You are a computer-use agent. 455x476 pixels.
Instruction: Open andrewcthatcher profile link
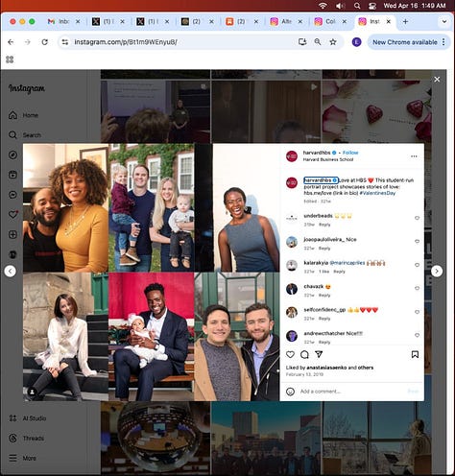324,333
